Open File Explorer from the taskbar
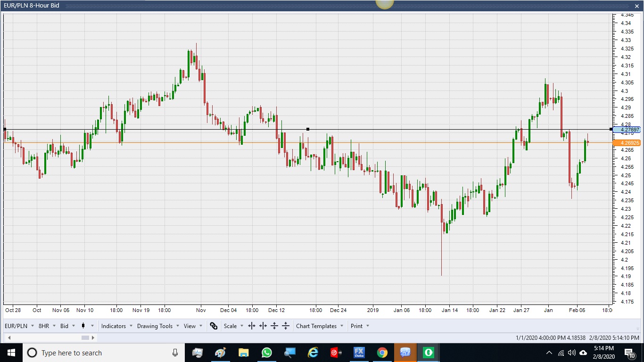 pos(243,353)
